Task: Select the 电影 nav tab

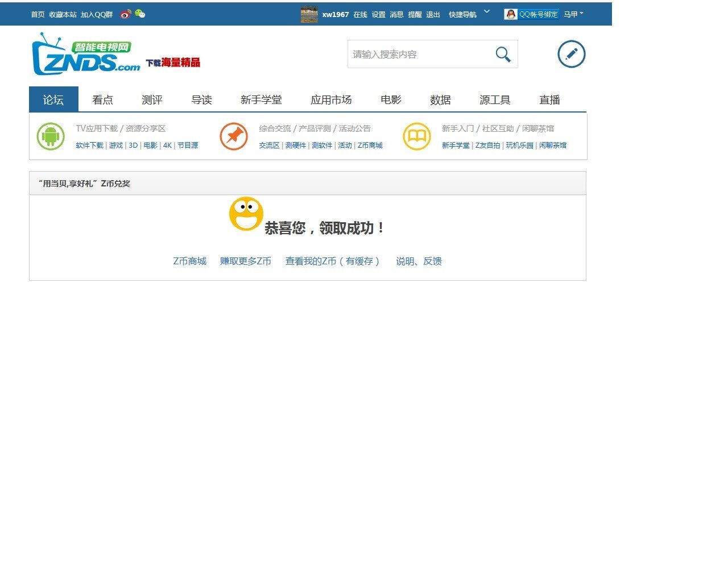Action: coord(391,99)
